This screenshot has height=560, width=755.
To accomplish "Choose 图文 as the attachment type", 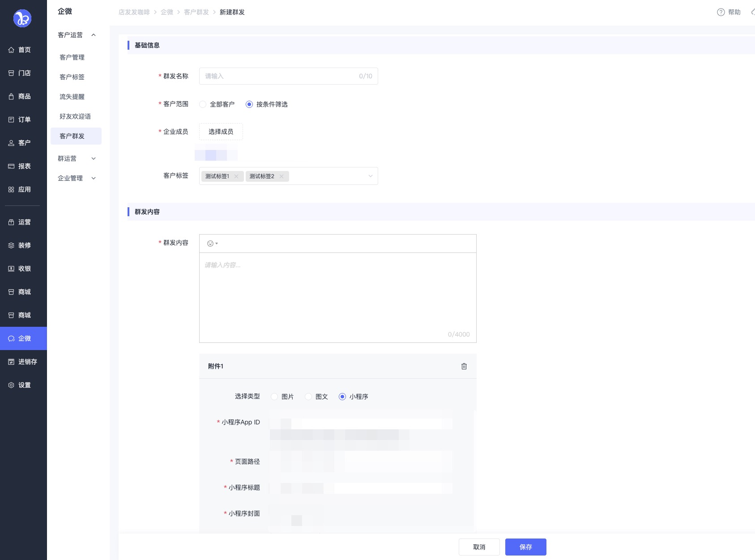I will (x=308, y=397).
